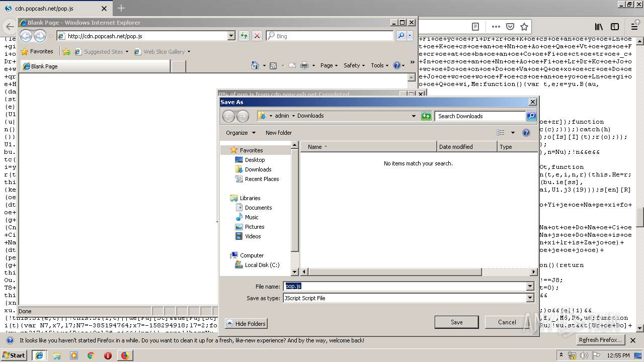Image resolution: width=644 pixels, height=362 pixels.
Task: Expand the address path dropdown in Save As
Action: [x=414, y=116]
